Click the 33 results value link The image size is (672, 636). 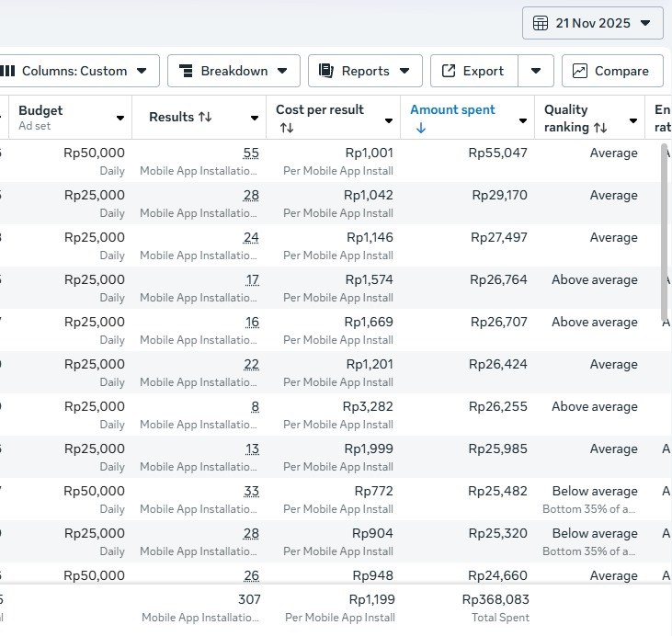[x=251, y=492]
